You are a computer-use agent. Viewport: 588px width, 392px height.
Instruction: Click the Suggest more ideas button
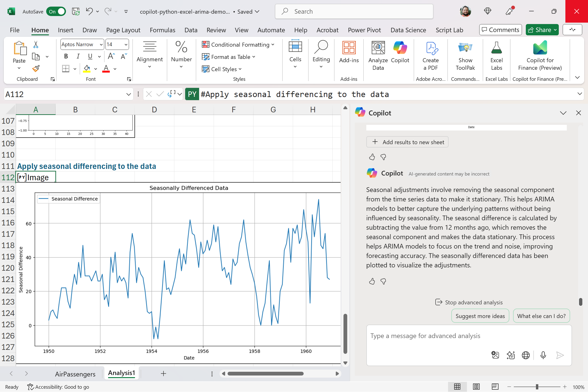pos(480,316)
